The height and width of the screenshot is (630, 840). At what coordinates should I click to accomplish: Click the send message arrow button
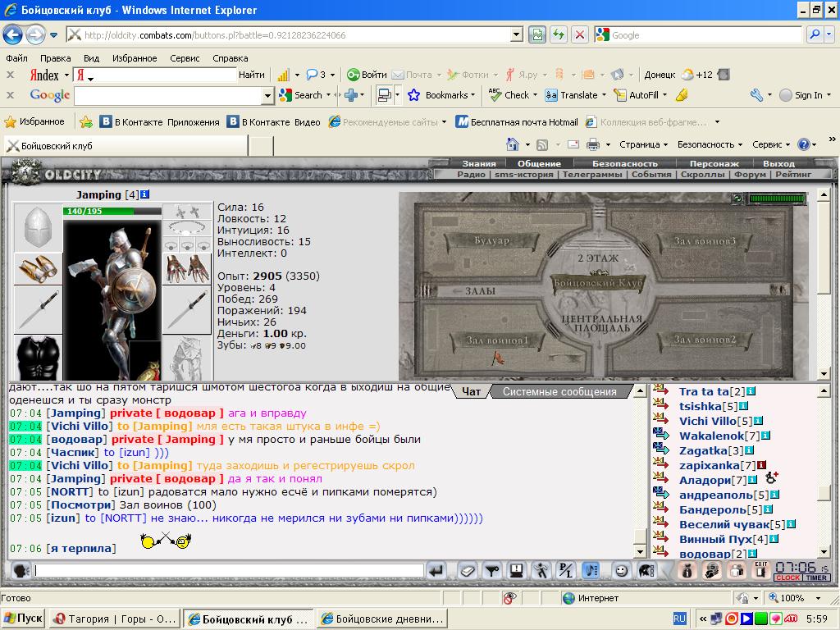point(436,571)
